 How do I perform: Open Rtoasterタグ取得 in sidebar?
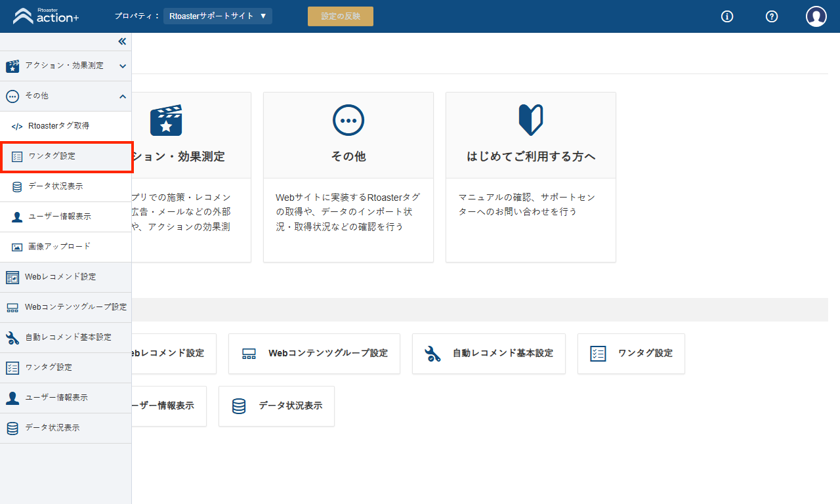pyautogui.click(x=66, y=126)
